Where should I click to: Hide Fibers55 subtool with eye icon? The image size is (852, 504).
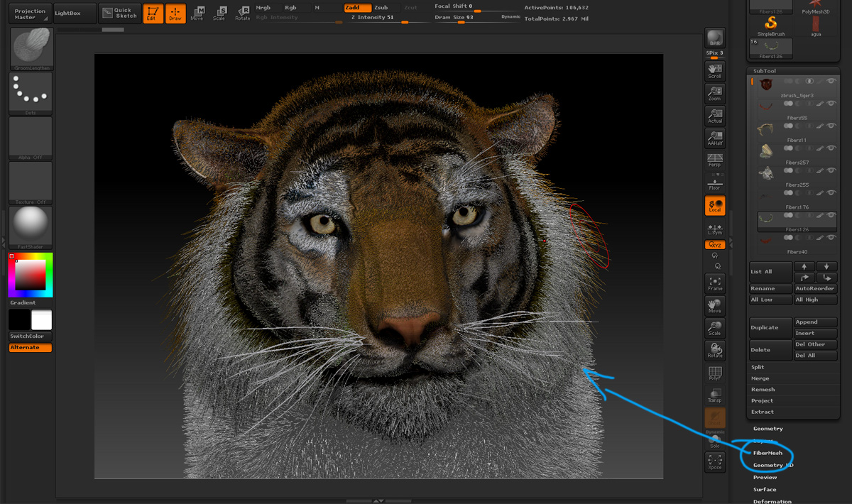(831, 104)
